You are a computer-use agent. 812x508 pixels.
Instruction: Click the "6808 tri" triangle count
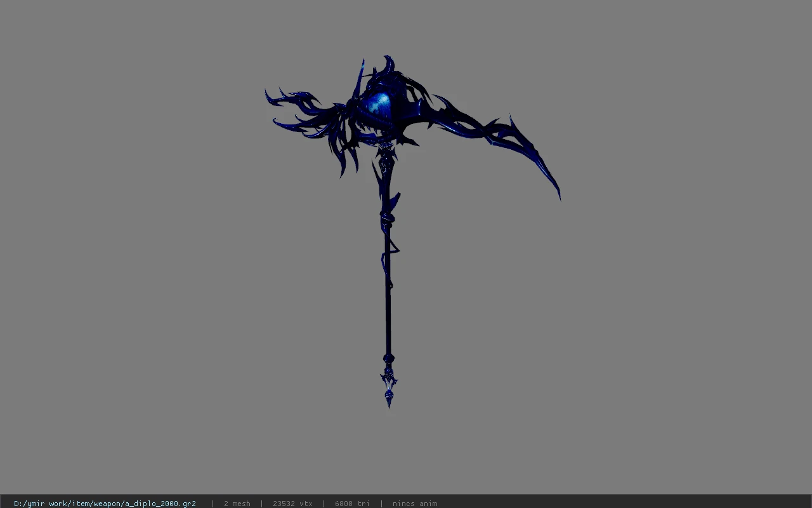point(352,504)
